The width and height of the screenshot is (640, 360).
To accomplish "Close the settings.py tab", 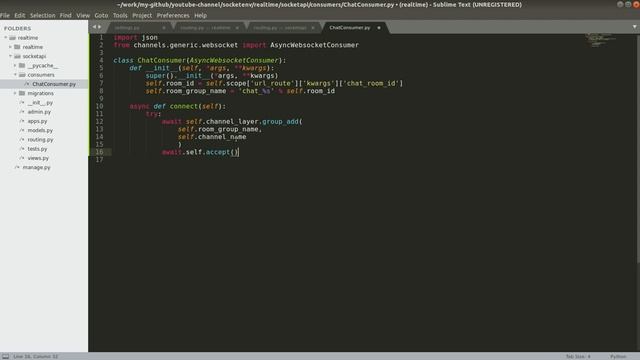I will (164, 28).
